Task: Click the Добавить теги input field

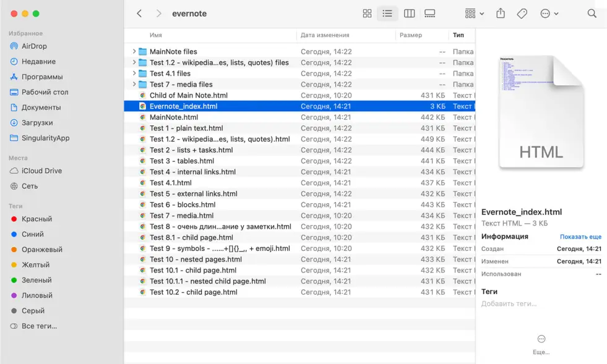Action: [x=509, y=303]
